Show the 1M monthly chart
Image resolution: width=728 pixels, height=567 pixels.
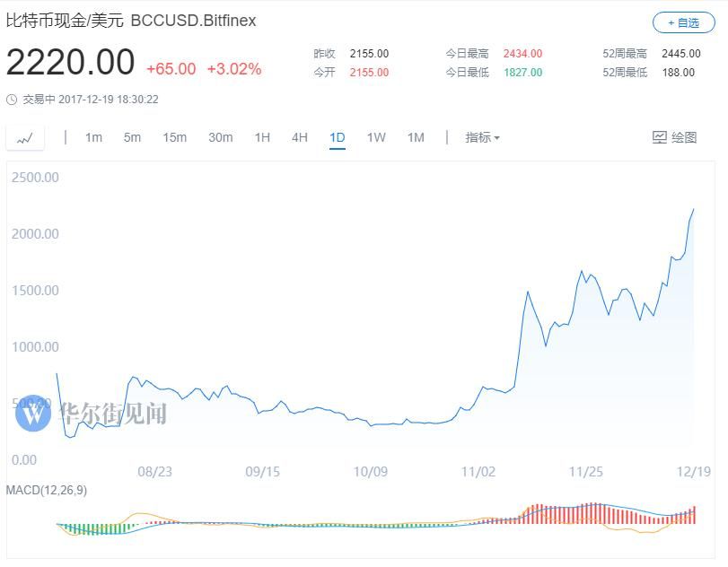(416, 137)
